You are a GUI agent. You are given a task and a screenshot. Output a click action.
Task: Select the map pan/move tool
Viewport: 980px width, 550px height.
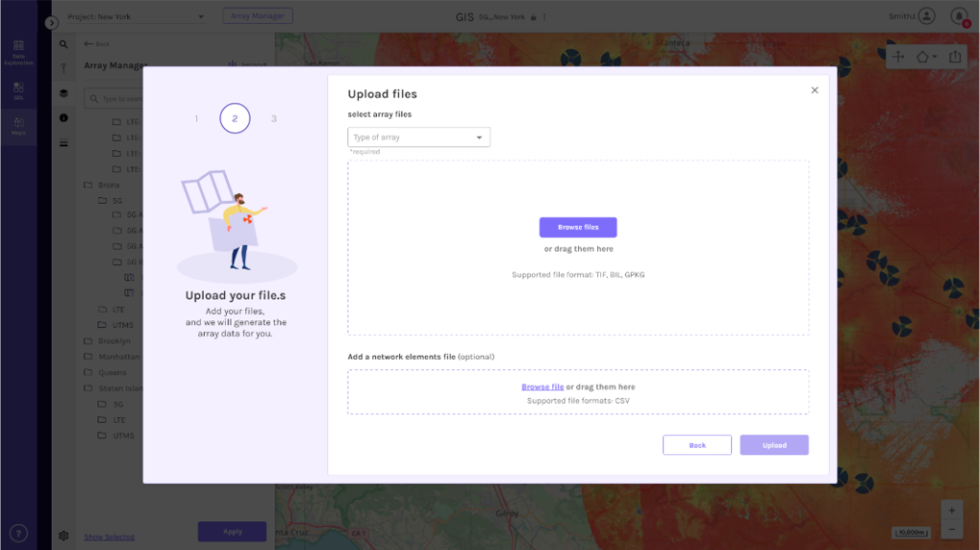tap(899, 56)
